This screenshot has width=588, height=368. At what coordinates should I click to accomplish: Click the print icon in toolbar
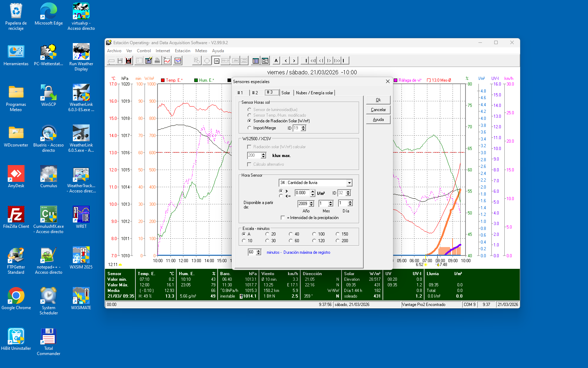pos(157,61)
